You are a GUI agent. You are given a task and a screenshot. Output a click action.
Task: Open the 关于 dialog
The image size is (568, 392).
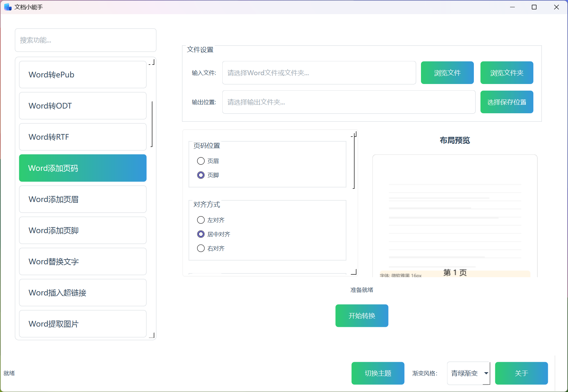point(521,373)
